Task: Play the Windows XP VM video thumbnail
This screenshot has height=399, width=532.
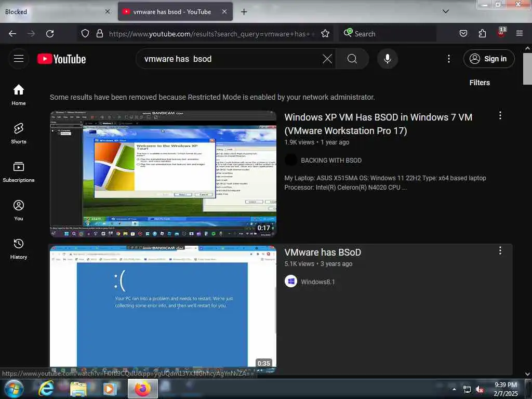Action: (163, 174)
